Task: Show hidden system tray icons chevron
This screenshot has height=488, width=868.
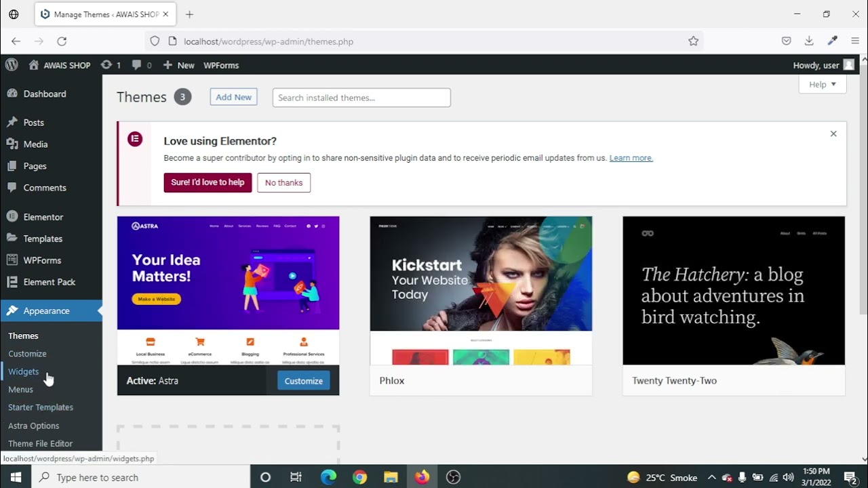Action: click(x=711, y=477)
